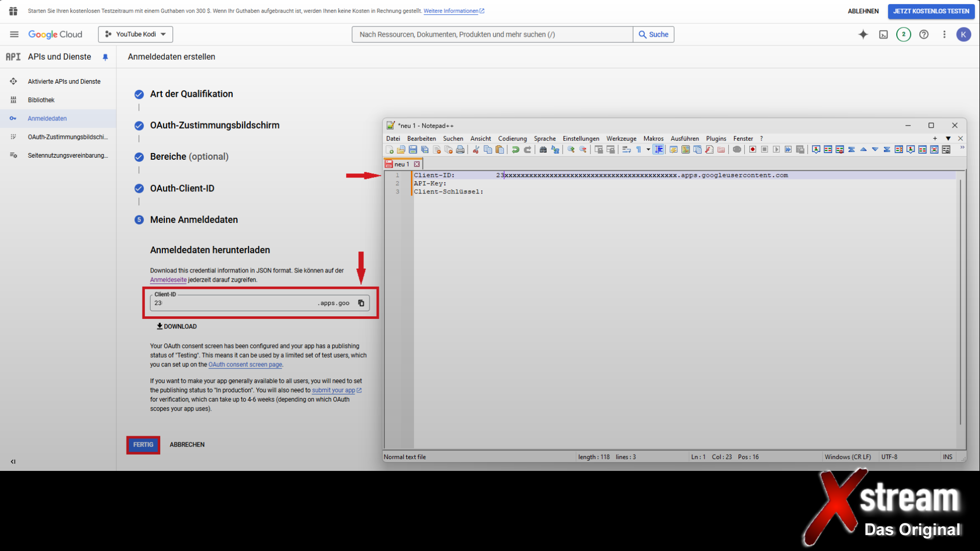Click the FERTIG button
Screen dimensions: 980x551
[x=143, y=445]
